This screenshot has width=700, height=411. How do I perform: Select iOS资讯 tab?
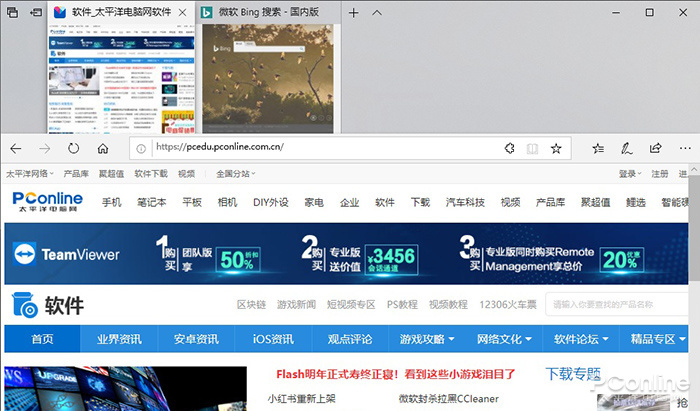click(x=273, y=339)
